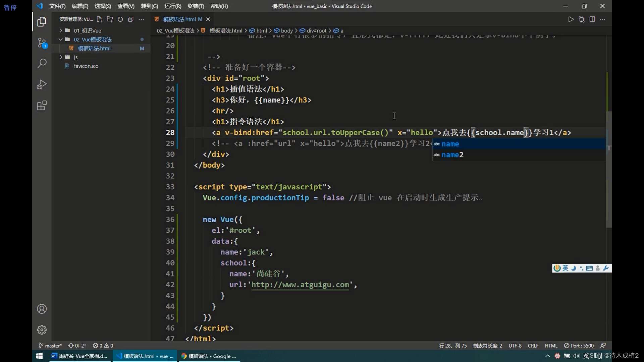Click the sync changes status icon
This screenshot has width=644, height=362.
tap(77, 346)
